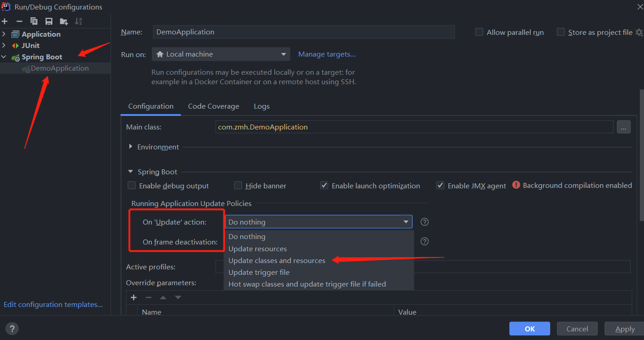Click the gear icon beside Store as project file
This screenshot has width=644, height=340.
point(640,32)
